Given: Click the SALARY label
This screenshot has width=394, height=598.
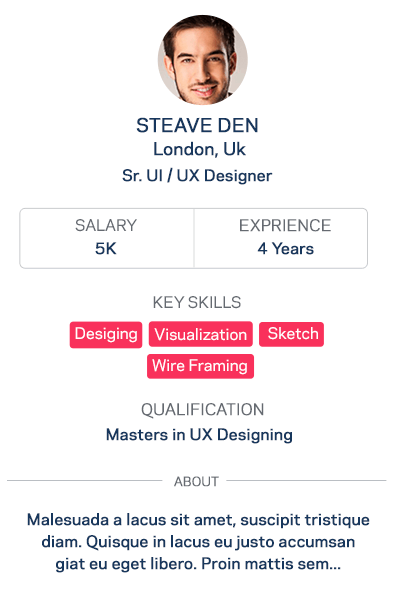Looking at the screenshot, I should click(x=106, y=225).
